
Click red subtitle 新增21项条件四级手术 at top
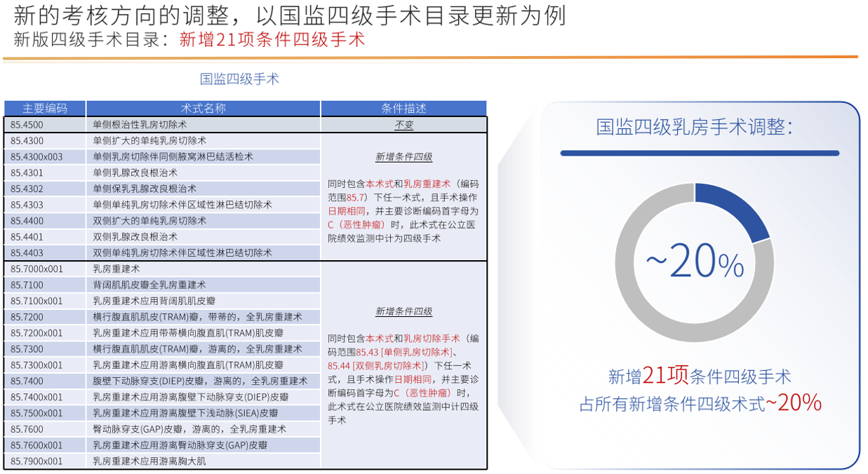(272, 39)
